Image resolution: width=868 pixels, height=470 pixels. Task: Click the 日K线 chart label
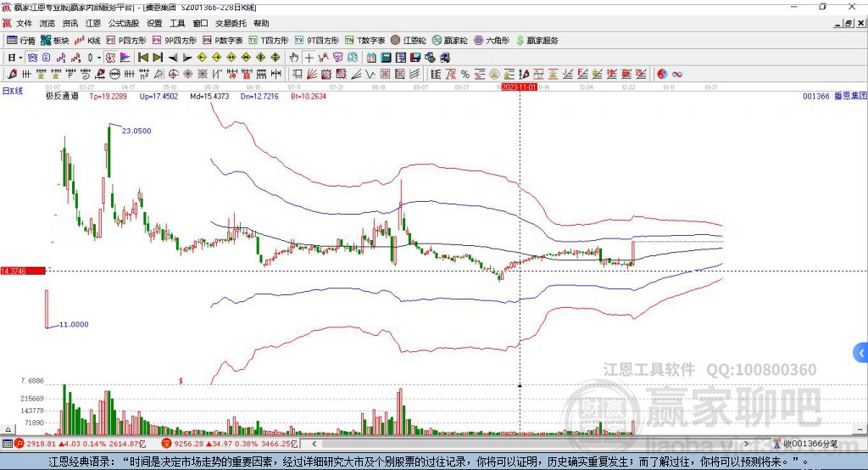point(12,91)
